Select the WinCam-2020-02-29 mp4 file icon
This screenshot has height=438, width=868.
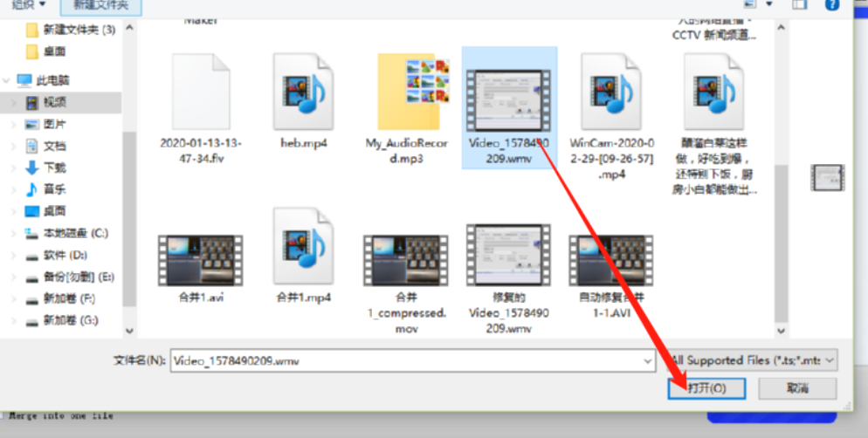(611, 92)
